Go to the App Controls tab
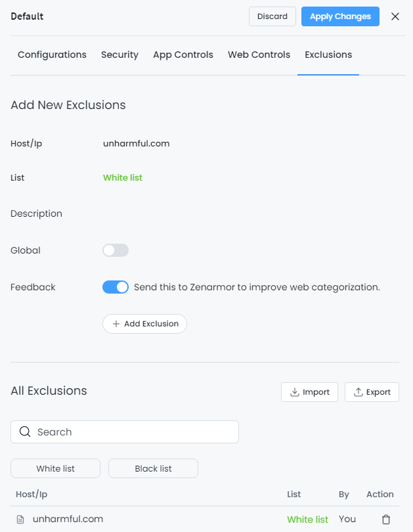The width and height of the screenshot is (413, 532). coord(183,55)
